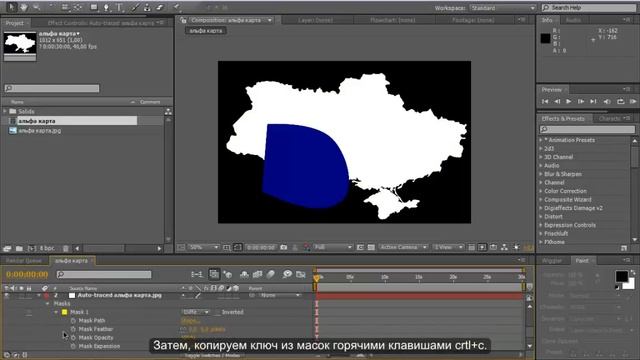Jump to first frame in Preview

(x=545, y=101)
